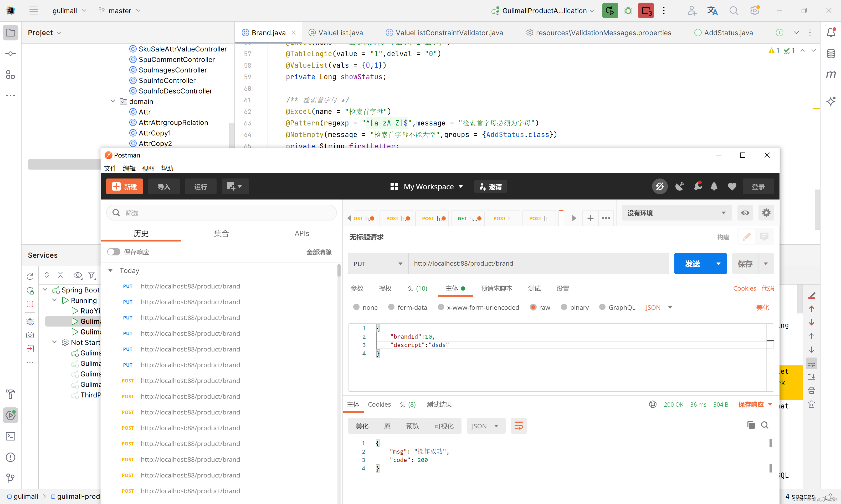The width and height of the screenshot is (841, 504).
Task: Copy response body with copy icon
Action: click(751, 425)
